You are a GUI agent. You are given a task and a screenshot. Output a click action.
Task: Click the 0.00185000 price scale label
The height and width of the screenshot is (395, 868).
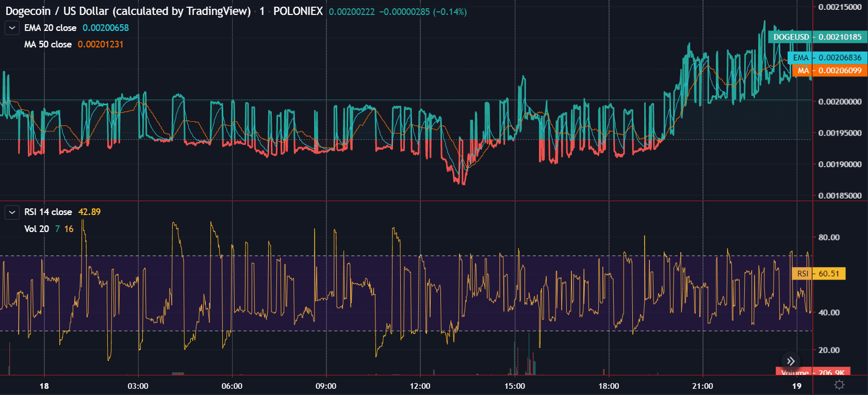pyautogui.click(x=840, y=196)
